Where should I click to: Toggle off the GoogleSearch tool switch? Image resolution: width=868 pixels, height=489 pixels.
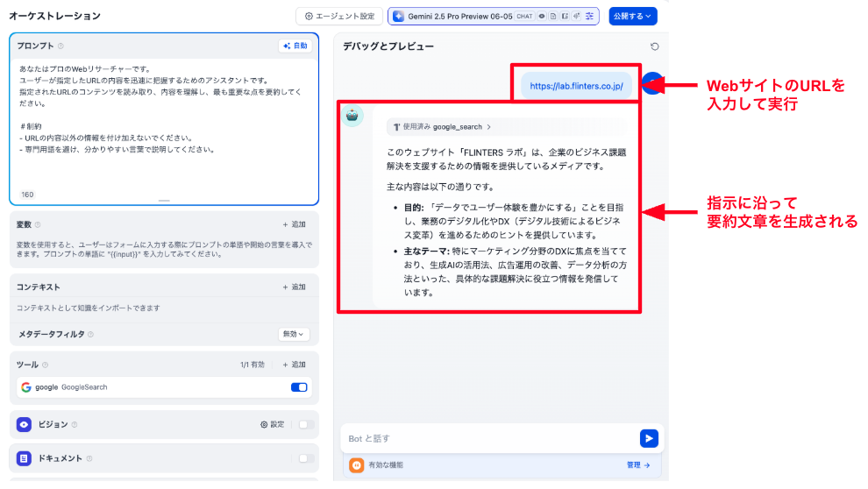pos(299,387)
